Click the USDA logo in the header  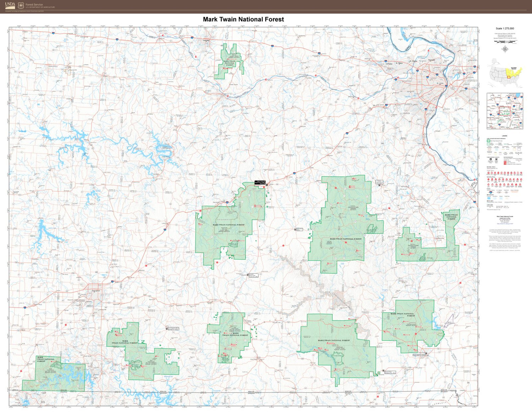pyautogui.click(x=10, y=5)
